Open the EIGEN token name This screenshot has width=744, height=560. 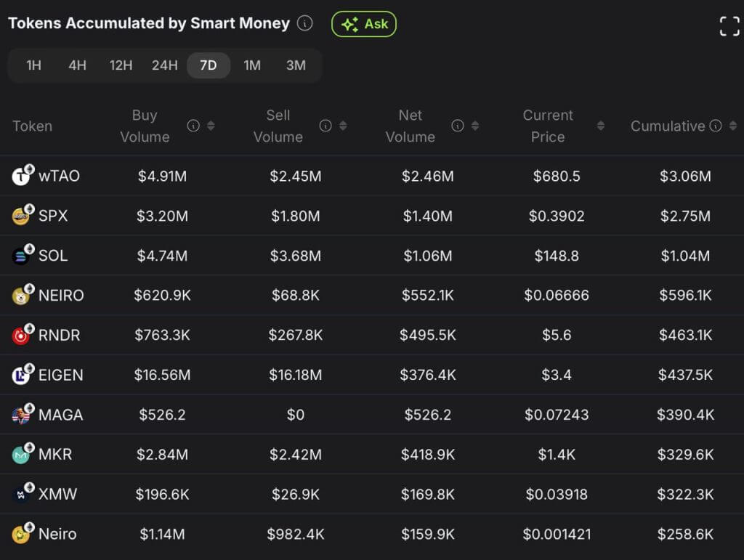pyautogui.click(x=61, y=375)
